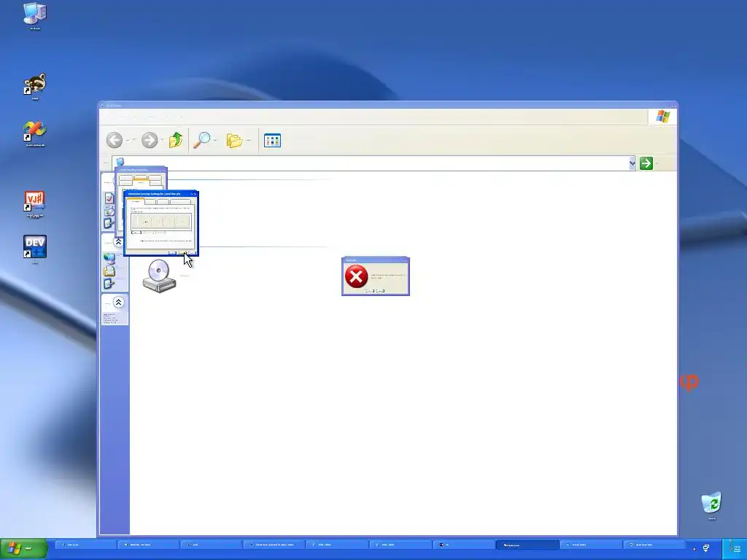747x560 pixels.
Task: Open Control Panel icon under Other Places
Action: point(109,284)
